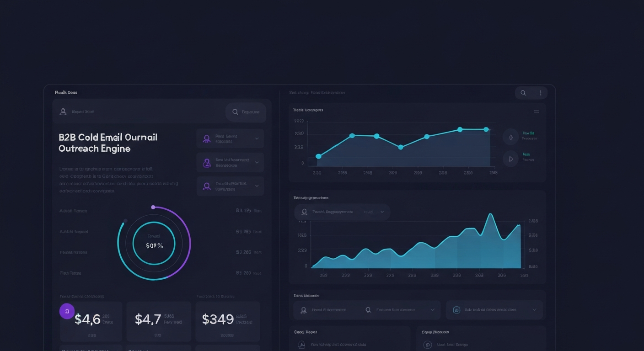
Task: Open the $349 stat card
Action: tap(228, 322)
